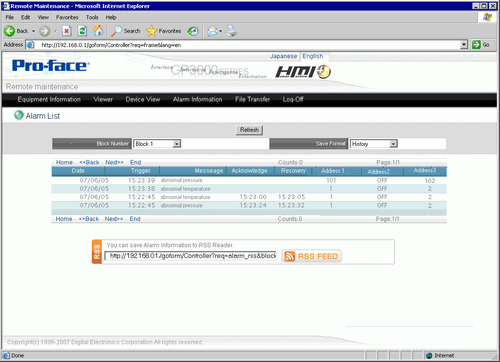500x362 pixels.
Task: Click the page Refresh toolbar icon
Action: coord(82,31)
